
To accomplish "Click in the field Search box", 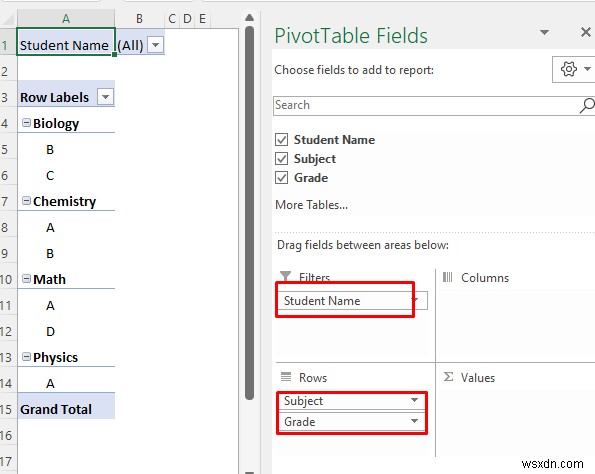I will click(425, 106).
